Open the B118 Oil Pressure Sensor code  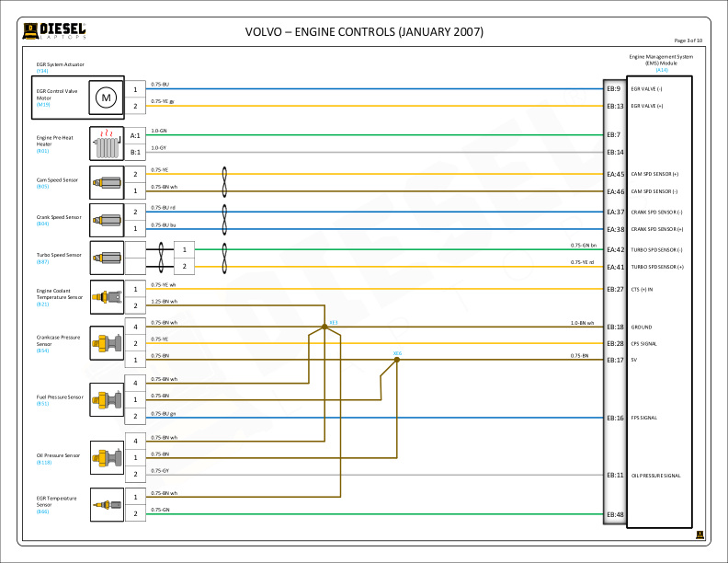click(44, 463)
